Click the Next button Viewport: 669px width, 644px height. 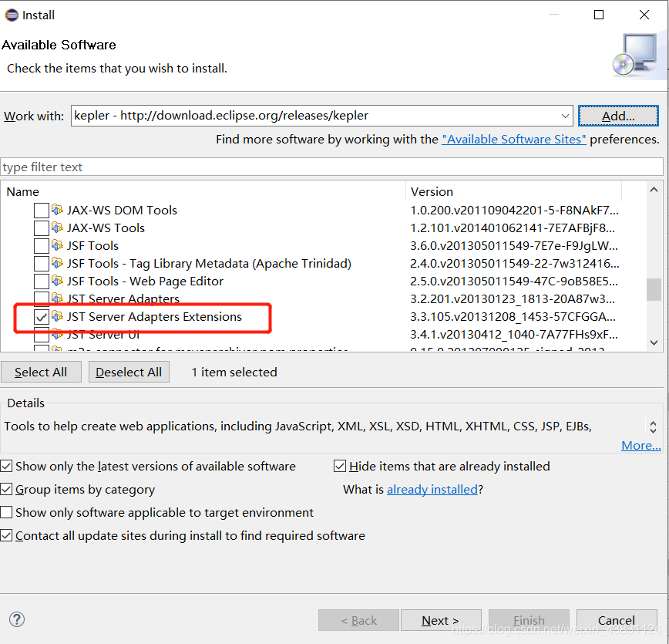(441, 620)
